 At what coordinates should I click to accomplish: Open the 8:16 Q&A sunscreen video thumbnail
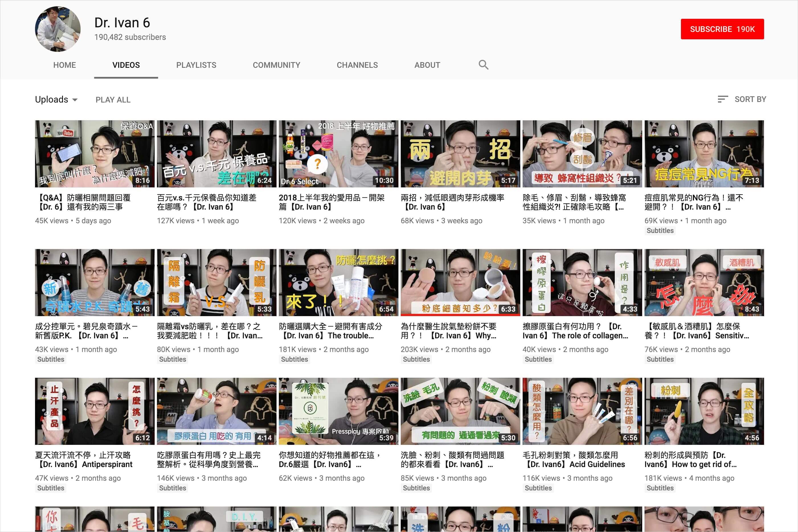click(95, 154)
